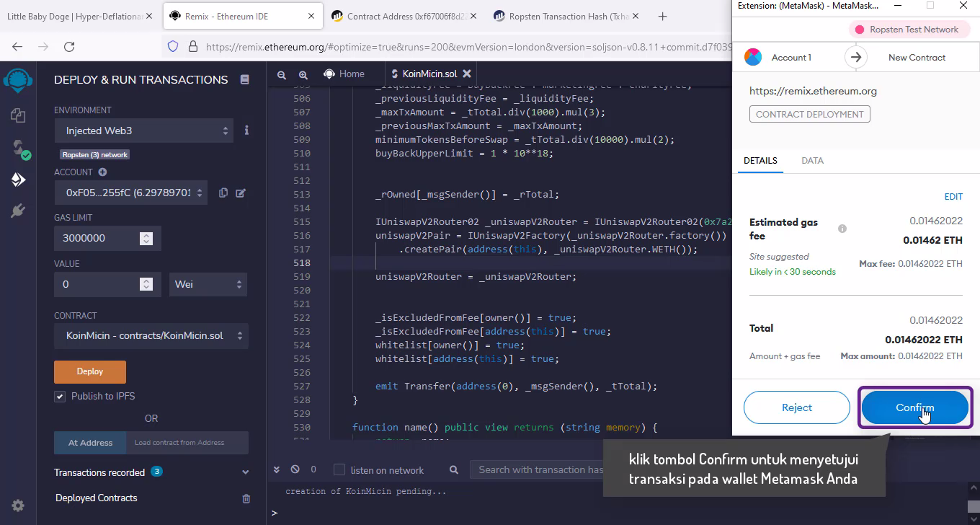Screen dimensions: 980x525
Task: Delete deployed contracts with trash icon
Action: (246, 498)
